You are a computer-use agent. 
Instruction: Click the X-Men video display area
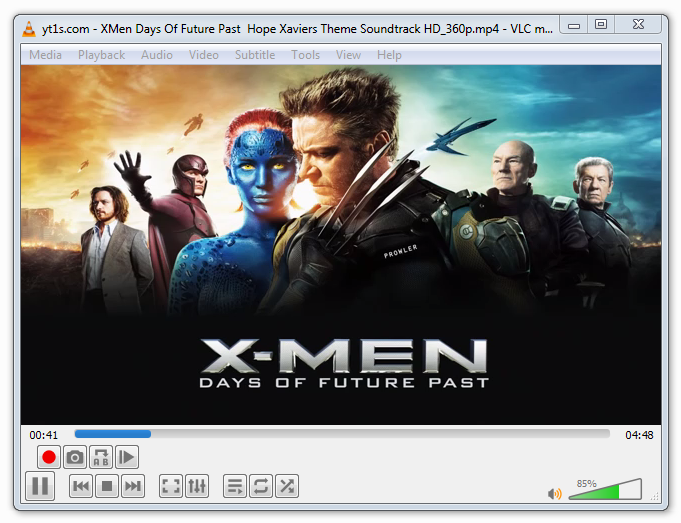[x=341, y=245]
